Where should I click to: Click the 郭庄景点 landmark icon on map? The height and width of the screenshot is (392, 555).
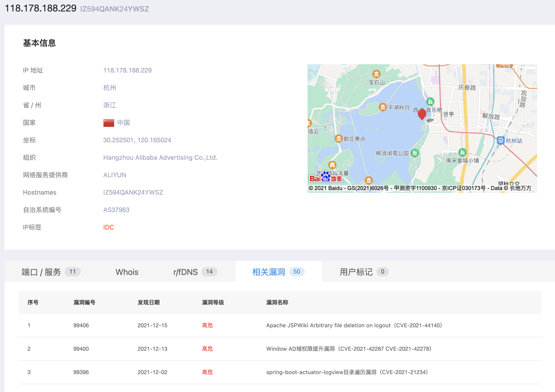click(x=338, y=138)
